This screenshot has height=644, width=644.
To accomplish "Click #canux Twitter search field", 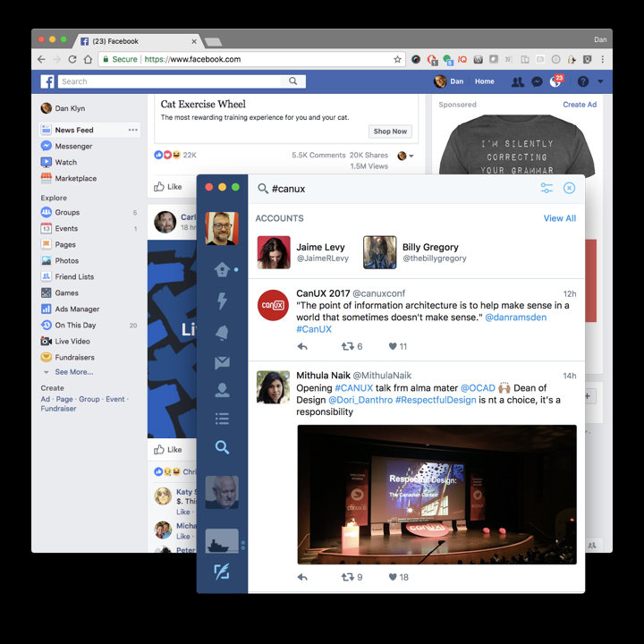I will tap(288, 189).
